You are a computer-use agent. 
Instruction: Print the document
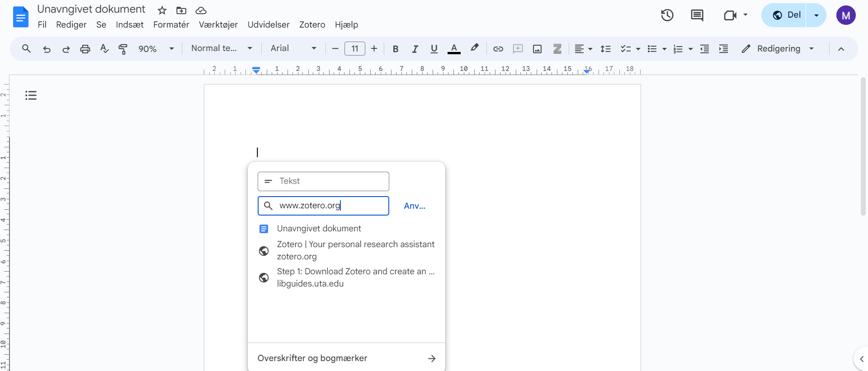85,49
